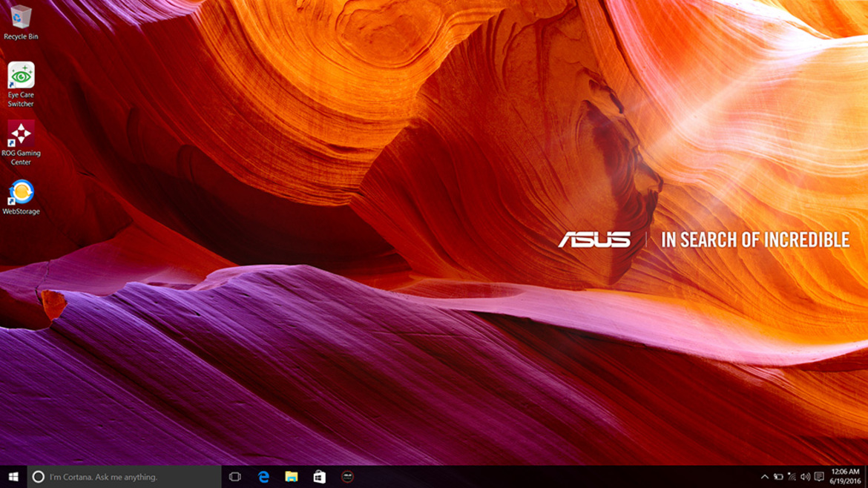Viewport: 868px width, 488px height.
Task: Select the WebStorage desktop shortcut
Action: point(21,197)
